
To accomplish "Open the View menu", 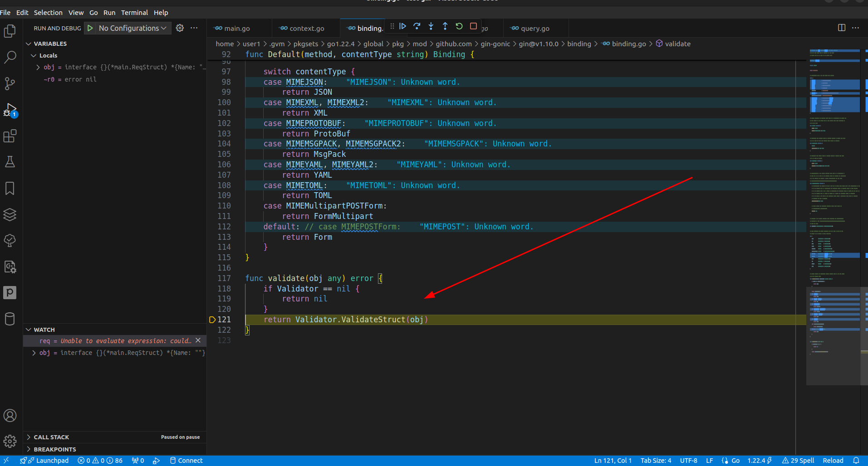I will click(76, 13).
